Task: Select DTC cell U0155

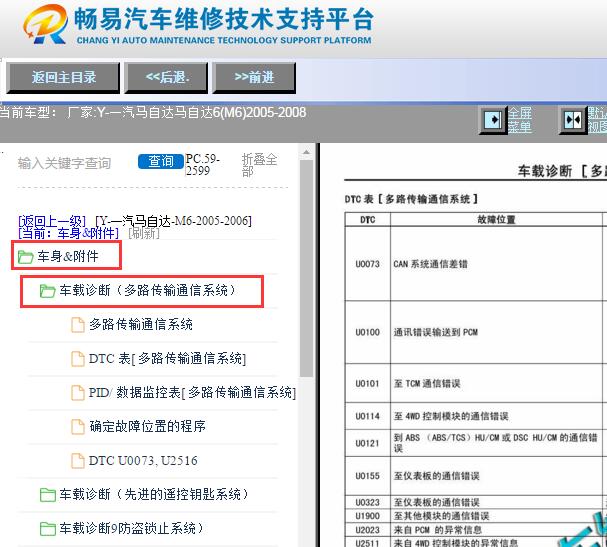Action: (367, 476)
